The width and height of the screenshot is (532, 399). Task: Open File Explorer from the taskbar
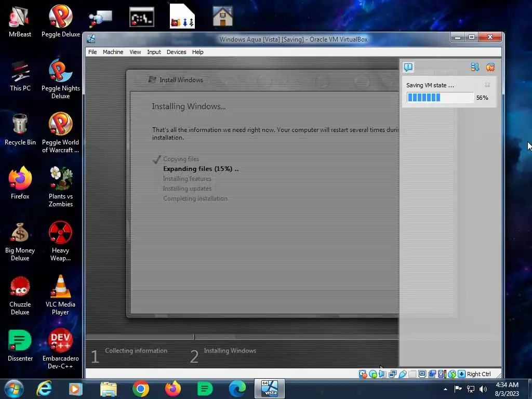coord(108,389)
